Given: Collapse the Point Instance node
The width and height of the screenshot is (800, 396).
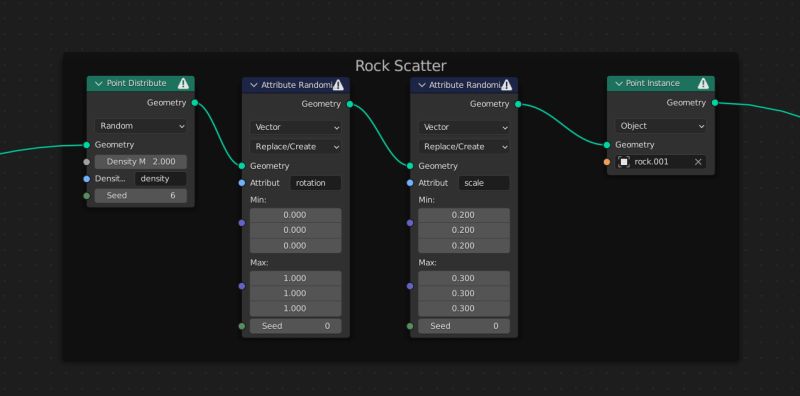Looking at the screenshot, I should 619,83.
